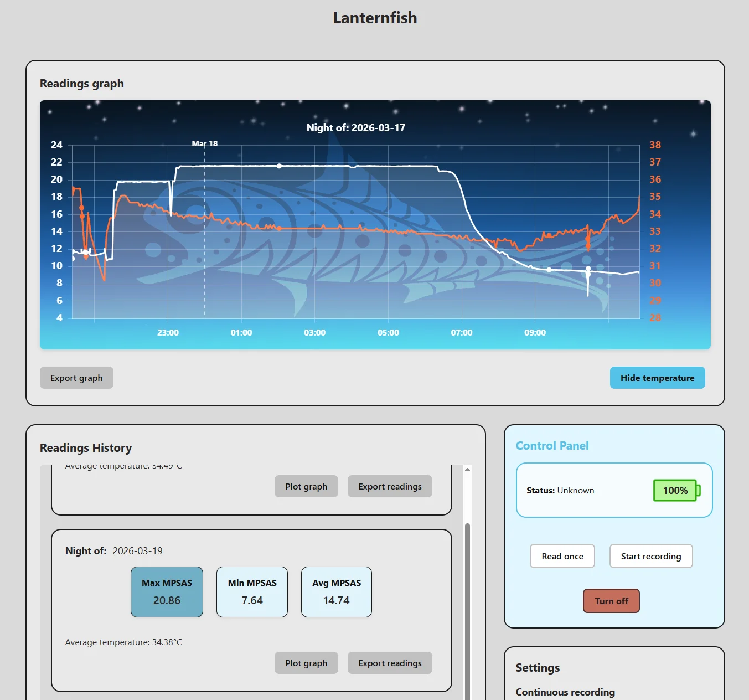This screenshot has height=700, width=749.
Task: Click the 23:00 time axis label
Action: tap(168, 333)
